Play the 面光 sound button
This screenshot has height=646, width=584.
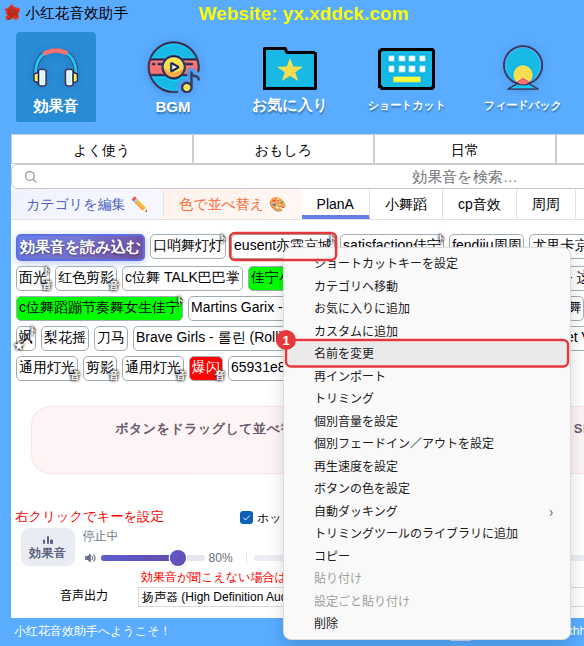coord(33,278)
